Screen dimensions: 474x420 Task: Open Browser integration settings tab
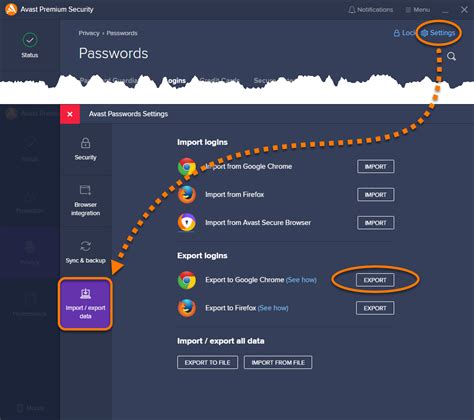click(86, 200)
